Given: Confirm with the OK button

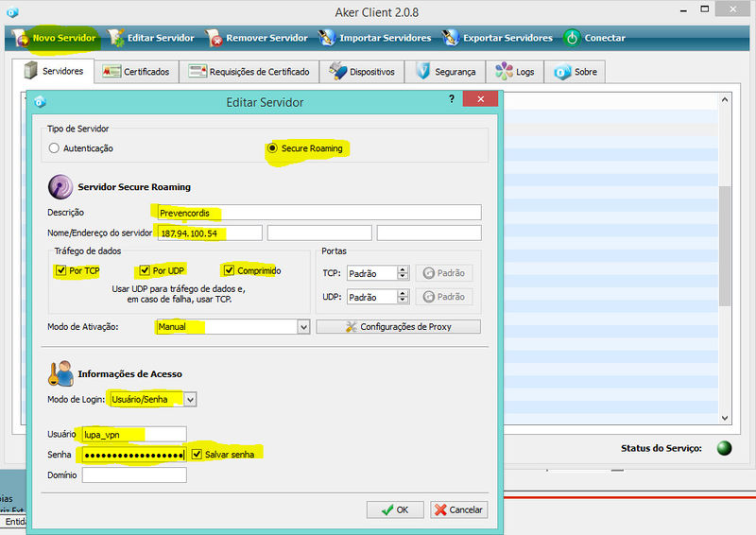Looking at the screenshot, I should point(395,509).
